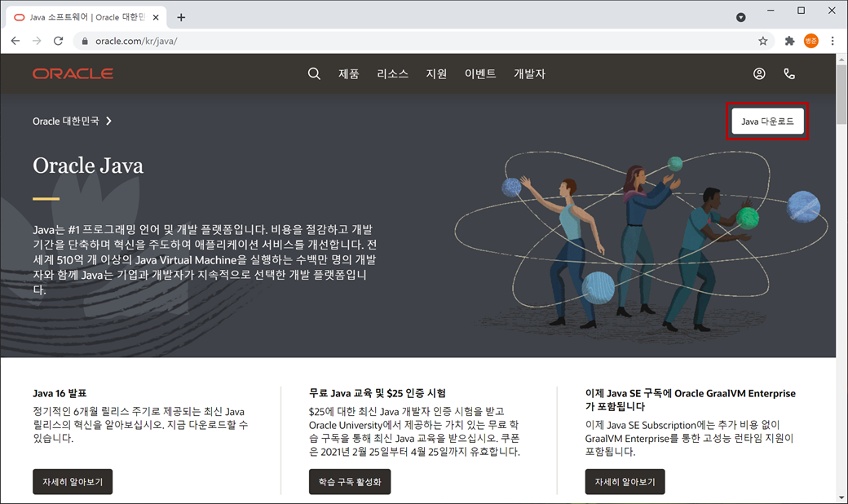Reload the page with the refresh icon
Viewport: 848px width, 504px height.
tap(59, 41)
